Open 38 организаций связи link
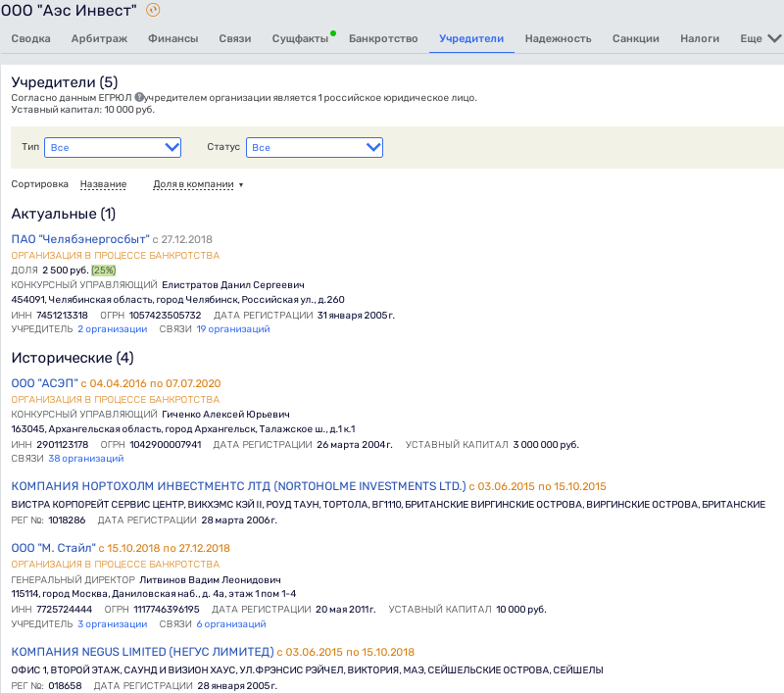This screenshot has width=784, height=693. coord(86,459)
